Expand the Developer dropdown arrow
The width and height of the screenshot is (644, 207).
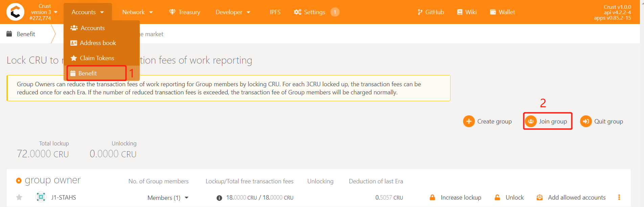tap(249, 13)
